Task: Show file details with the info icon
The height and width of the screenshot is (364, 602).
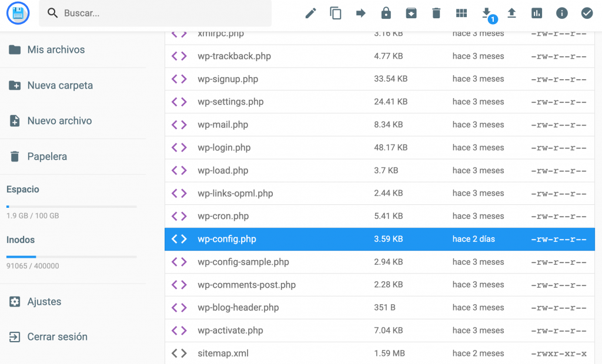Action: point(561,12)
